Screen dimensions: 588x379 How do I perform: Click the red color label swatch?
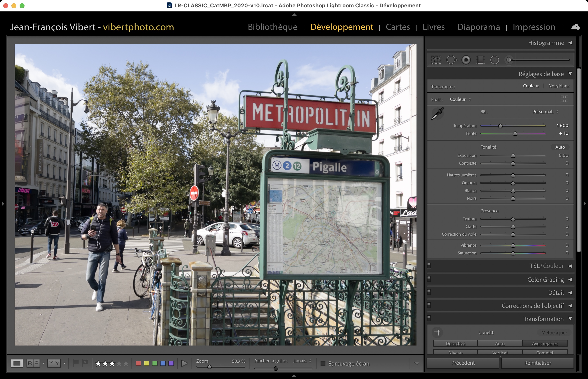pos(138,363)
